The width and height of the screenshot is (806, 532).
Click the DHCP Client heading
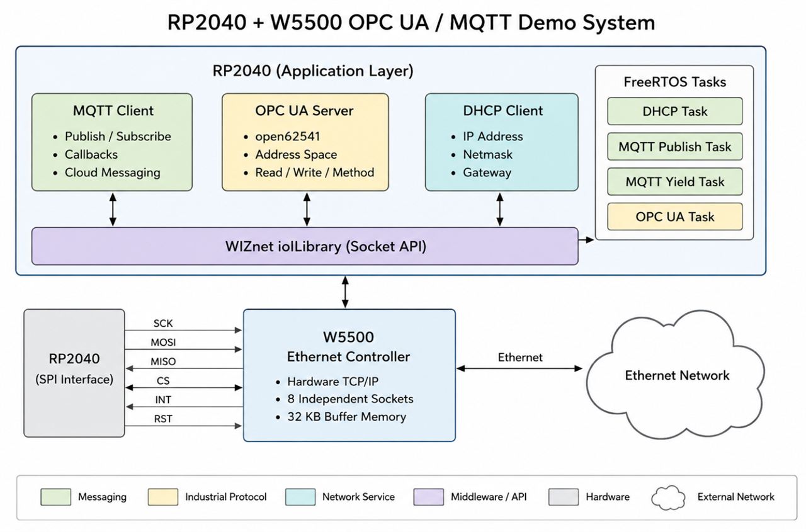pyautogui.click(x=502, y=111)
